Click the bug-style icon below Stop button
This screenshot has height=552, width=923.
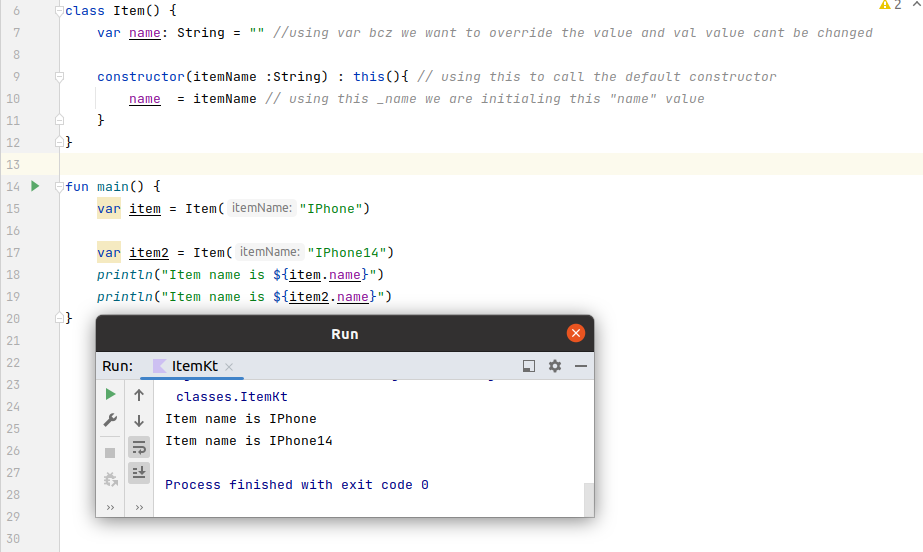[x=110, y=479]
